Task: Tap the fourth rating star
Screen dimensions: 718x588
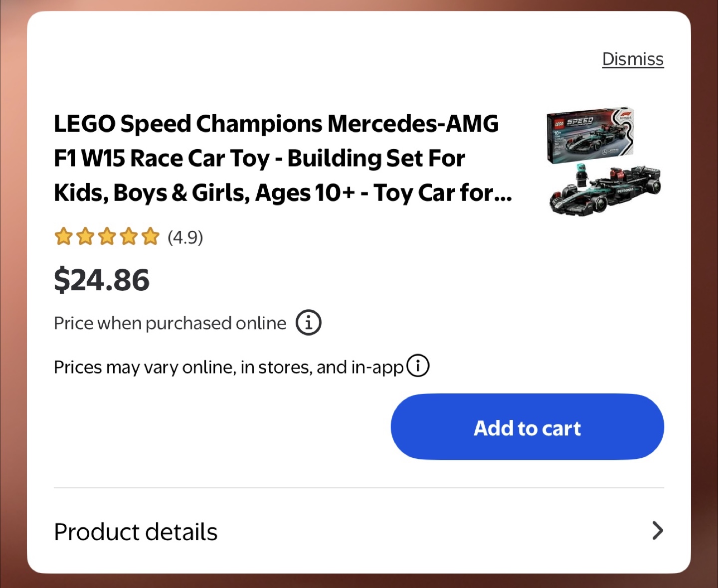Action: tap(129, 236)
